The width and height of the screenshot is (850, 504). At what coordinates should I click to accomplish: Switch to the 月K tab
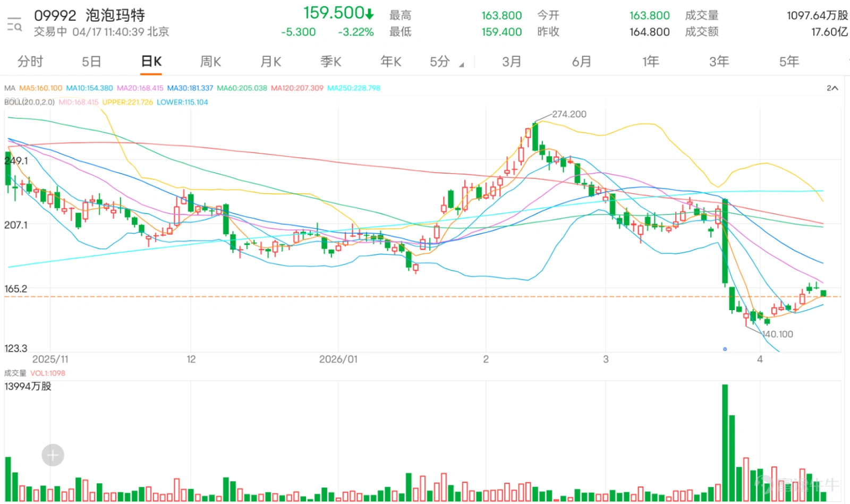pyautogui.click(x=270, y=62)
